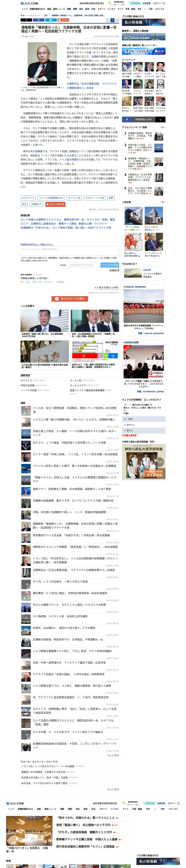Open the 石破首相 thumbnail under こんな記事も
The image size is (186, 868).
pyautogui.click(x=45, y=321)
